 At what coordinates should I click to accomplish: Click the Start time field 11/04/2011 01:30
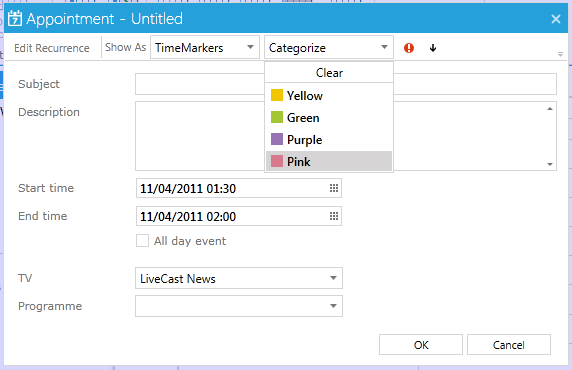239,188
